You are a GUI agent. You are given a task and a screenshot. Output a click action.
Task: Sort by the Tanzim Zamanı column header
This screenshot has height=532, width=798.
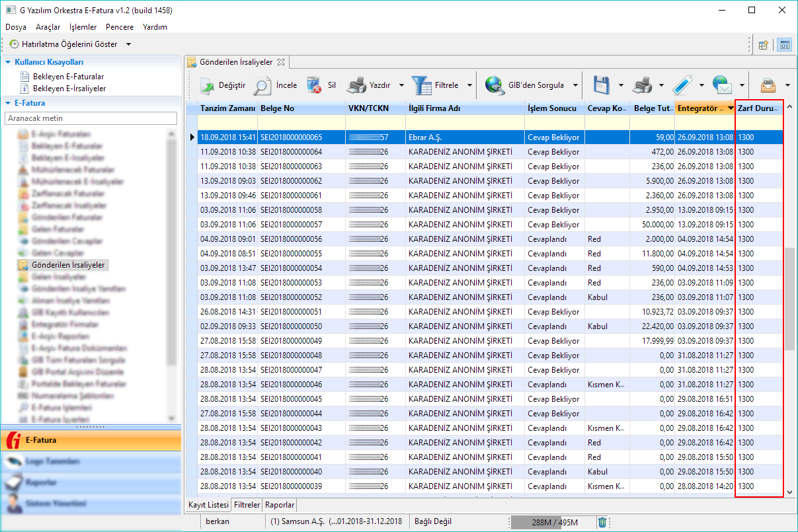pos(227,108)
